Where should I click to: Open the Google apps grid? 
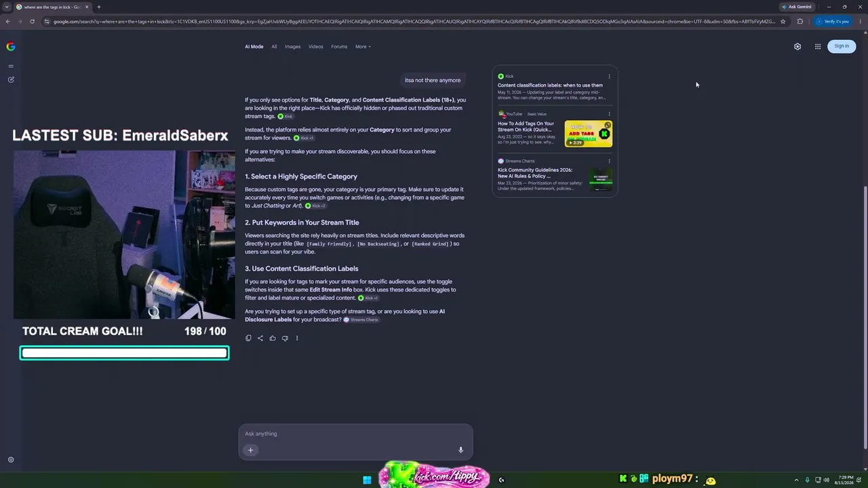tap(818, 47)
